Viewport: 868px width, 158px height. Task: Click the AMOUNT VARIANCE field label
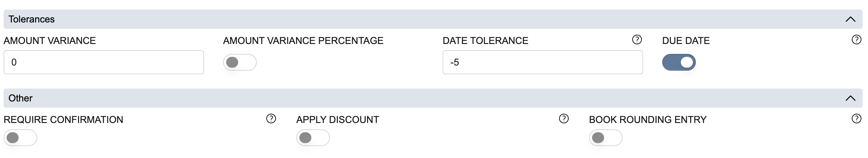coord(49,41)
